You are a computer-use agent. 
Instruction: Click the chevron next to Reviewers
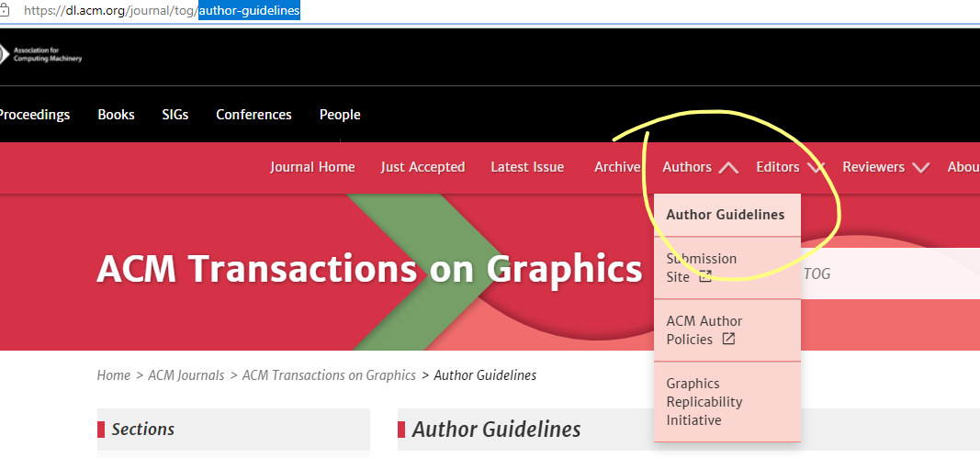pos(920,167)
